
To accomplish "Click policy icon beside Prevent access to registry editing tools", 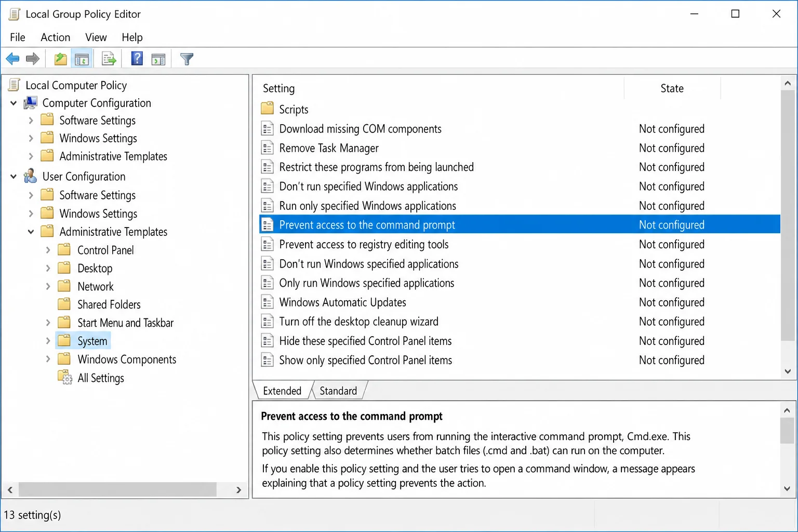I will [267, 244].
